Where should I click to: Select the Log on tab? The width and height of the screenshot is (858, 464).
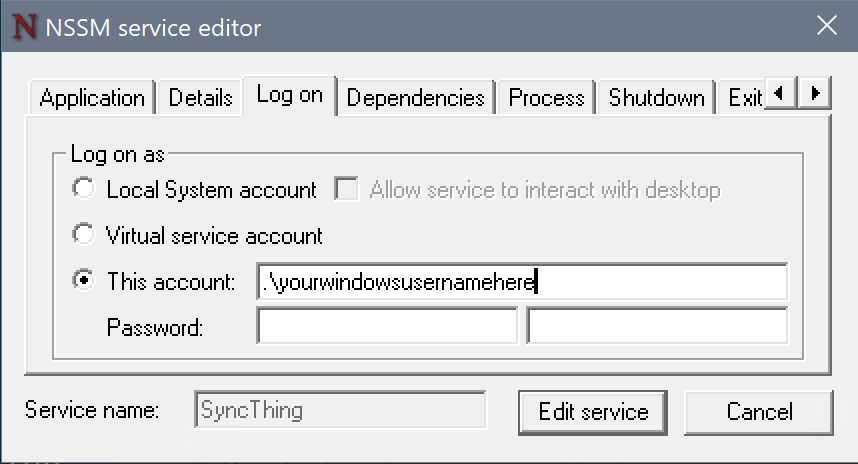pos(289,95)
